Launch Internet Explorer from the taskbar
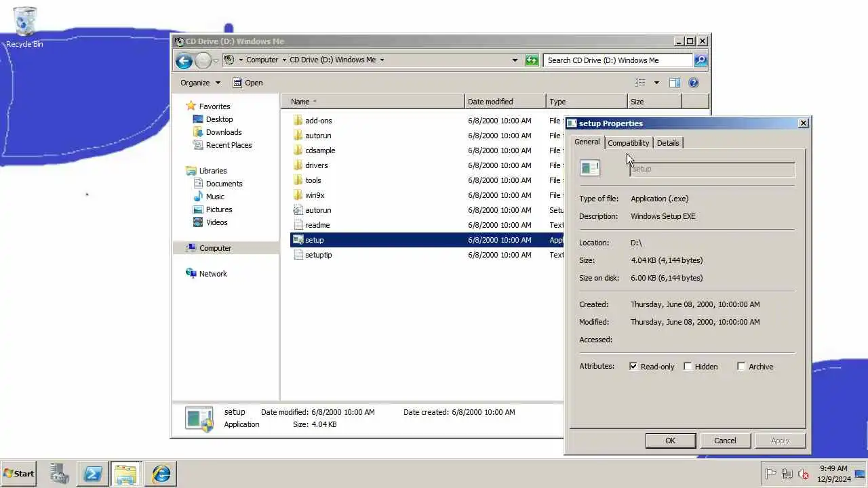The width and height of the screenshot is (868, 488). pos(161,474)
